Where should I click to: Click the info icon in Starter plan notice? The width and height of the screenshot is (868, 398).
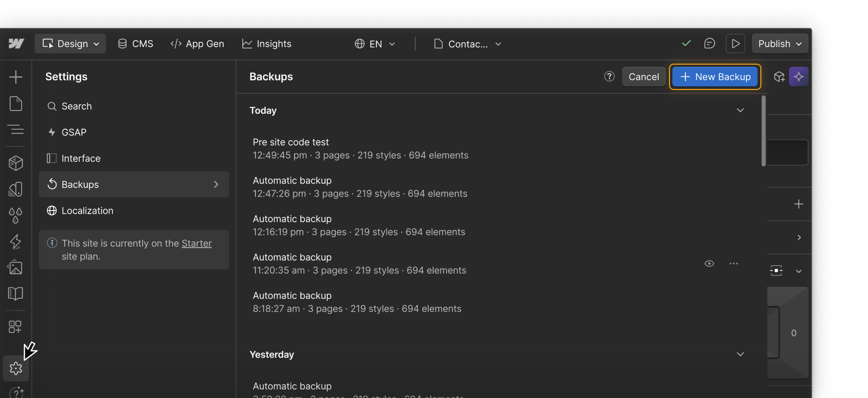click(x=52, y=243)
